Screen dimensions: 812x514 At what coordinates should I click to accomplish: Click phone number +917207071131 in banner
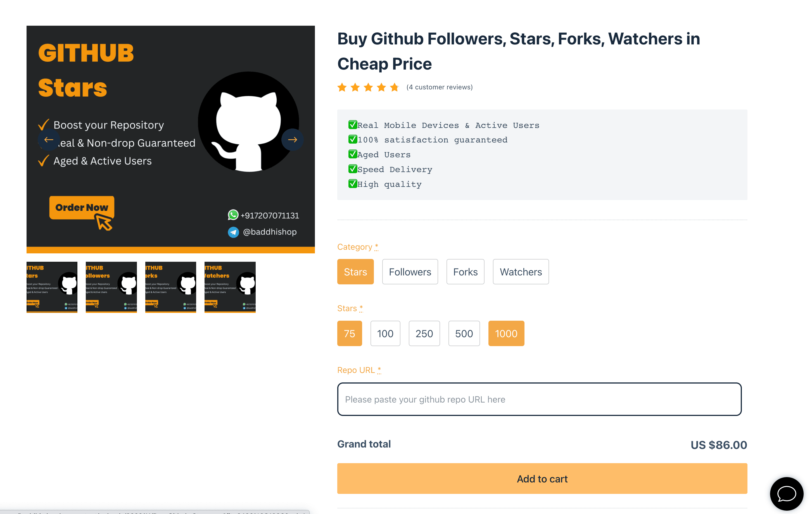tap(270, 215)
